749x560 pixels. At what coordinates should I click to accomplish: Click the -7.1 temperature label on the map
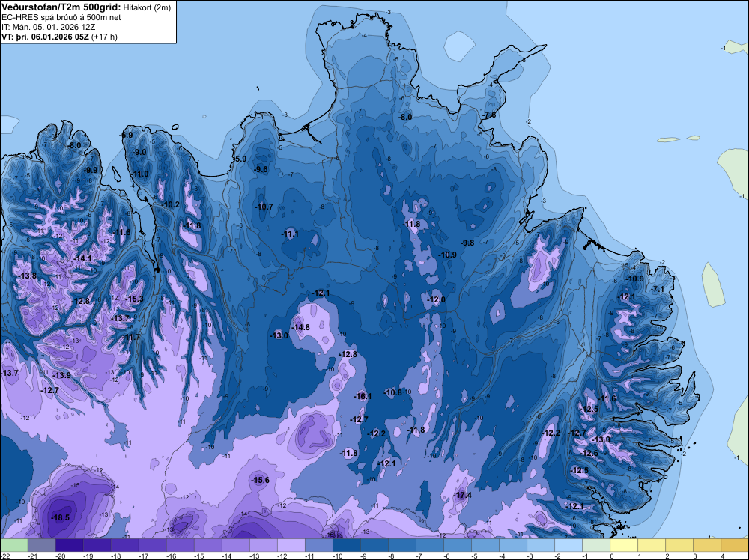658,289
